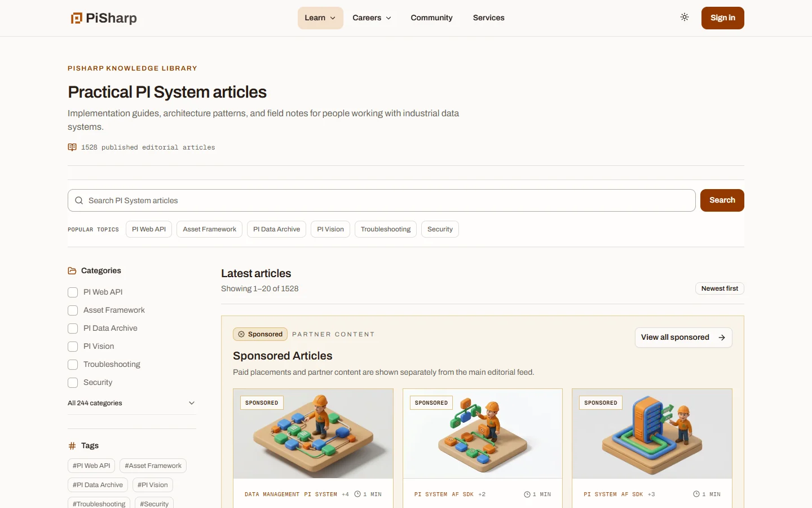Click the clock icon on the +2 tags card
The image size is (812, 508).
pyautogui.click(x=527, y=494)
